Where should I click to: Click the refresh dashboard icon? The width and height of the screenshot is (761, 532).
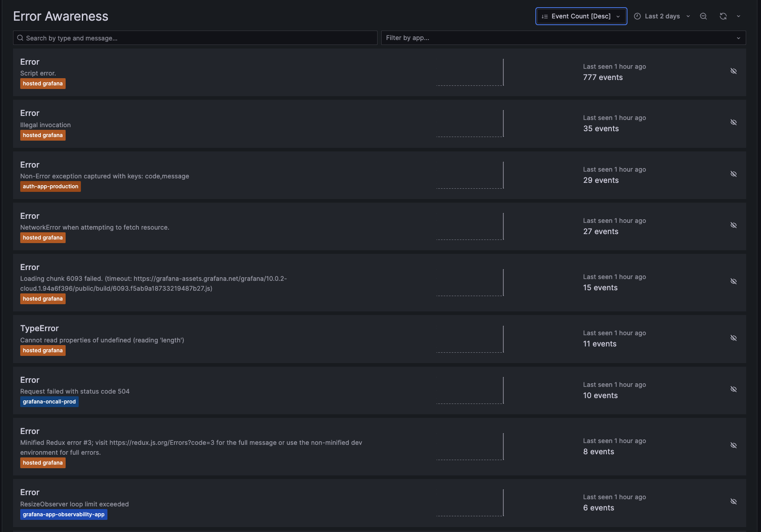723,16
